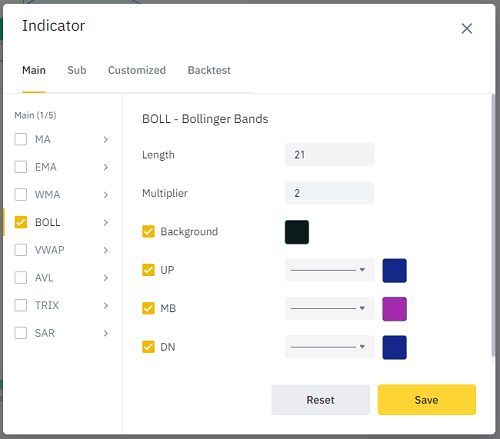The width and height of the screenshot is (500, 439).
Task: Click the Length input field
Action: click(x=329, y=155)
